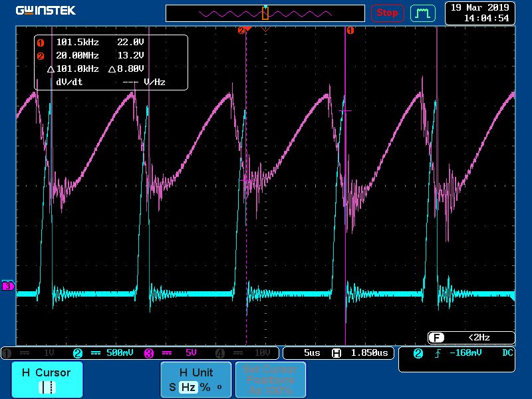The height and width of the screenshot is (399, 532).
Task: Click the waveform memory overview bar
Action: (x=265, y=13)
